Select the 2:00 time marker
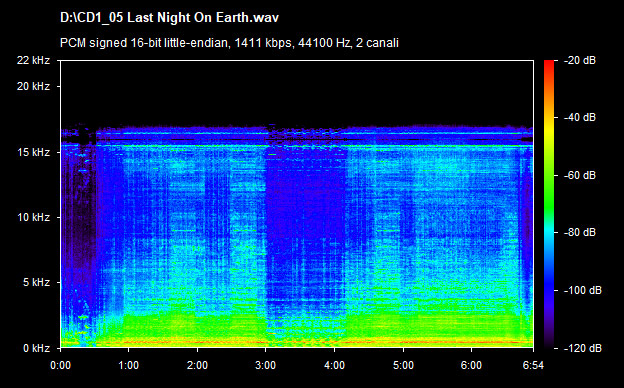The width and height of the screenshot is (624, 388). (197, 365)
